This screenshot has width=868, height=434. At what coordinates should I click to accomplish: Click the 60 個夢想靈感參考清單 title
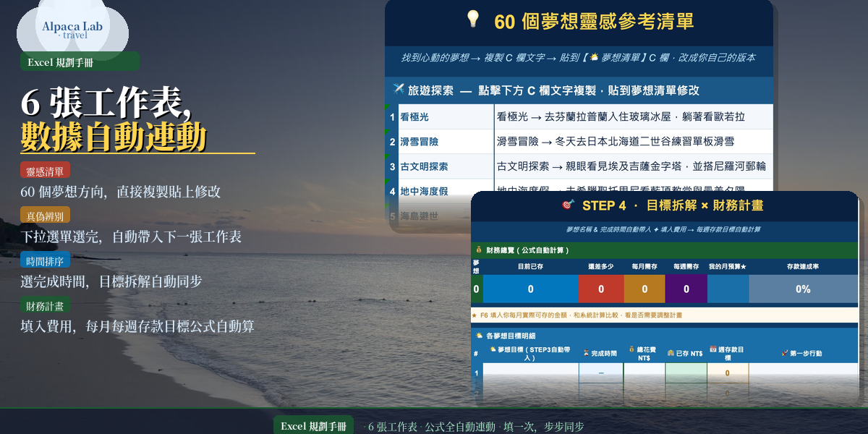594,21
